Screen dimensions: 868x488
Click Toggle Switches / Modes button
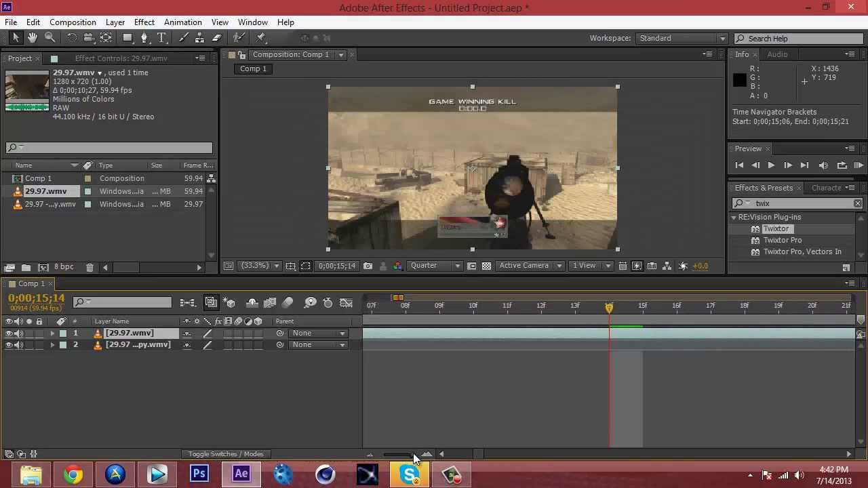(226, 454)
